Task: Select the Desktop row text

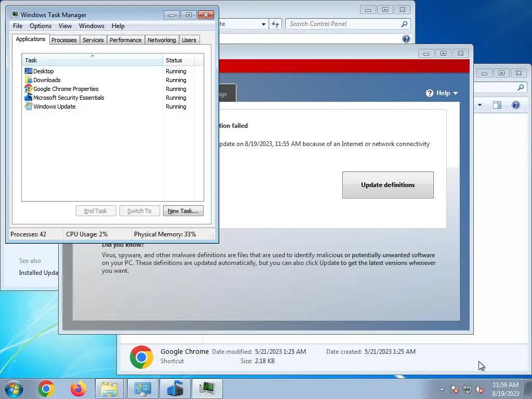Action: click(44, 71)
